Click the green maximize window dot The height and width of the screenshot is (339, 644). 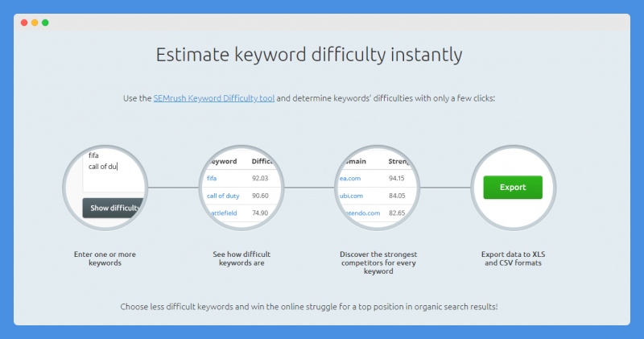pos(45,23)
